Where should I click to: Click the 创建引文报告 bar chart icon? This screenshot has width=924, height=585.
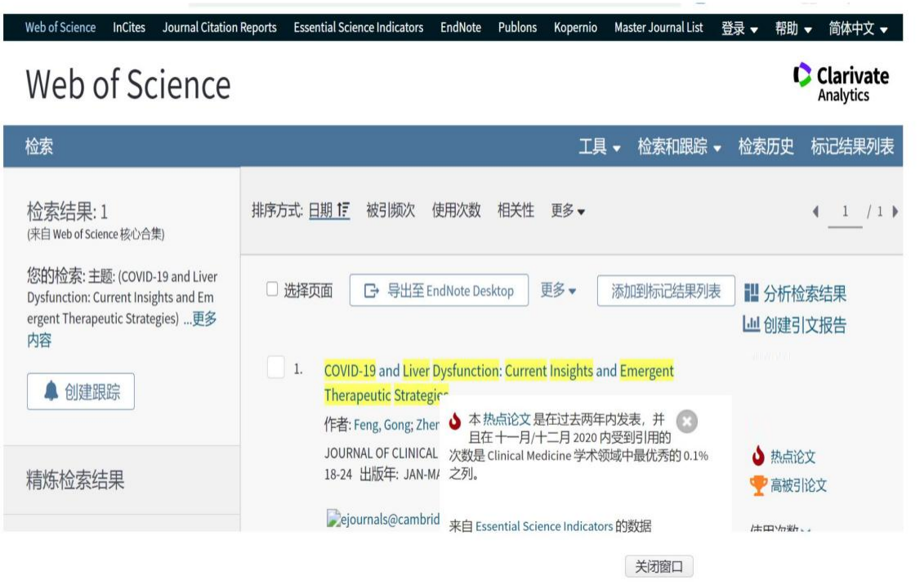(751, 324)
